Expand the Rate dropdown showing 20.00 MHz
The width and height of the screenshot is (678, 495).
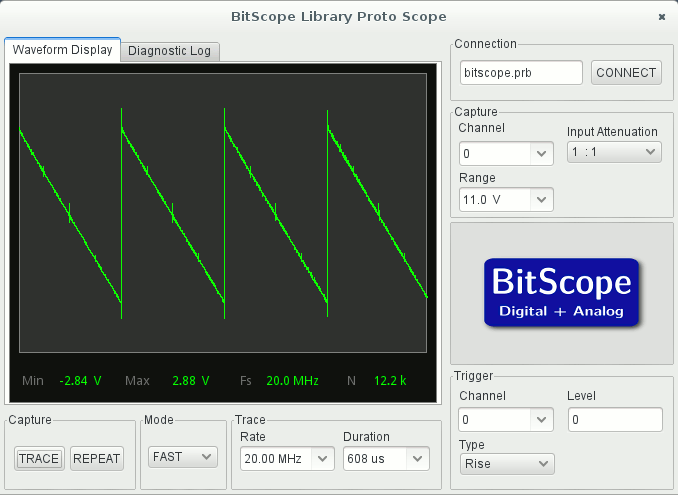(287, 458)
